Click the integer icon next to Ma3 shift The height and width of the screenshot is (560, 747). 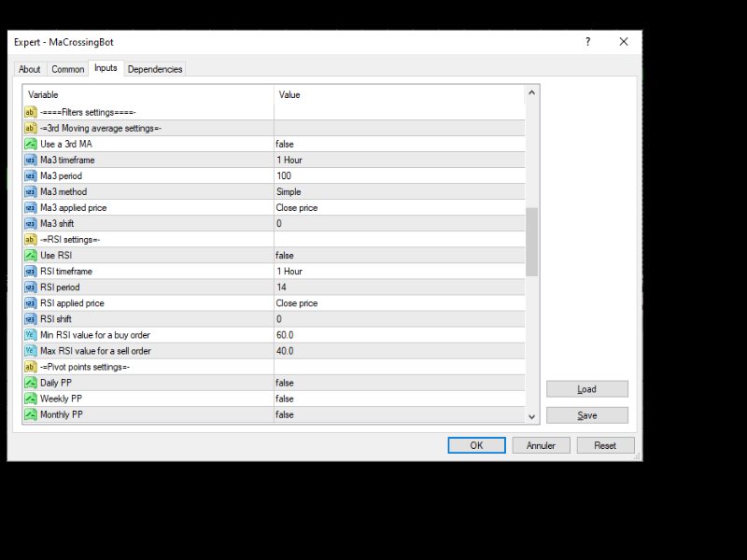[31, 223]
